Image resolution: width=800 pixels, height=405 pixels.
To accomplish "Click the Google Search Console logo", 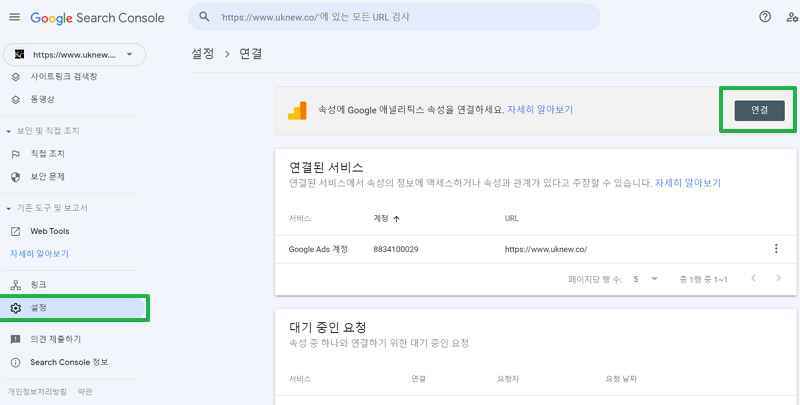I will click(x=97, y=18).
